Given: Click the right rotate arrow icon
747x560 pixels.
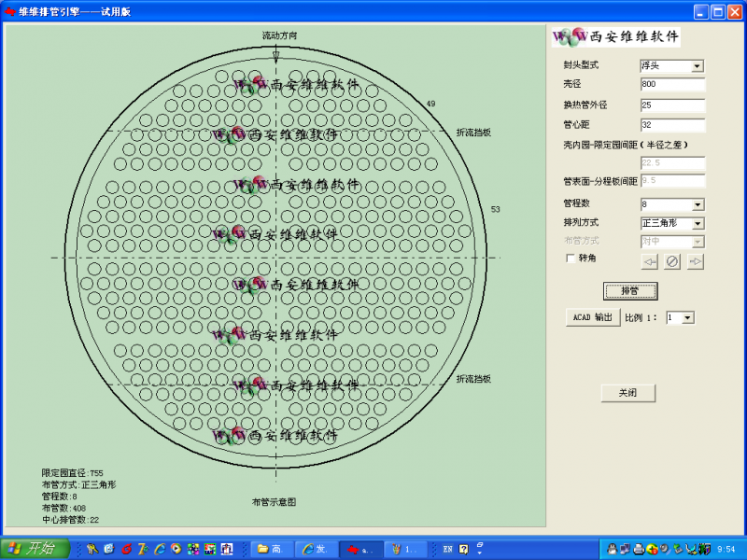Looking at the screenshot, I should (x=696, y=261).
